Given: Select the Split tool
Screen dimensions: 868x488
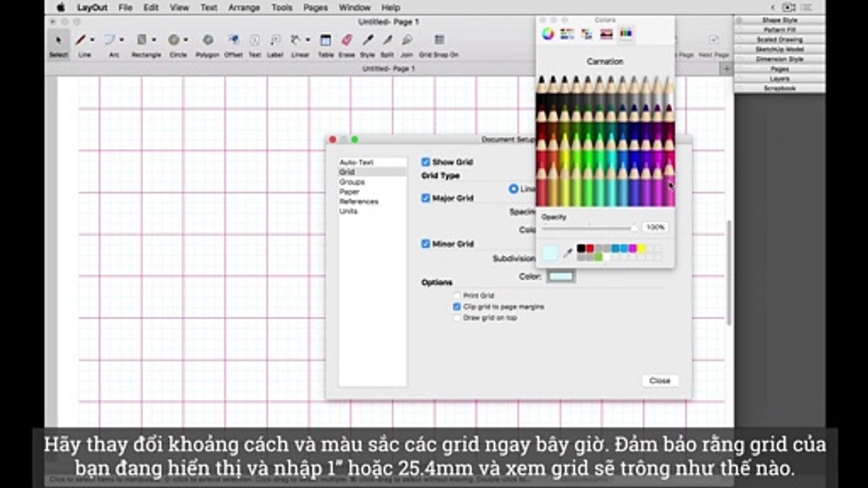Looking at the screenshot, I should click(387, 40).
